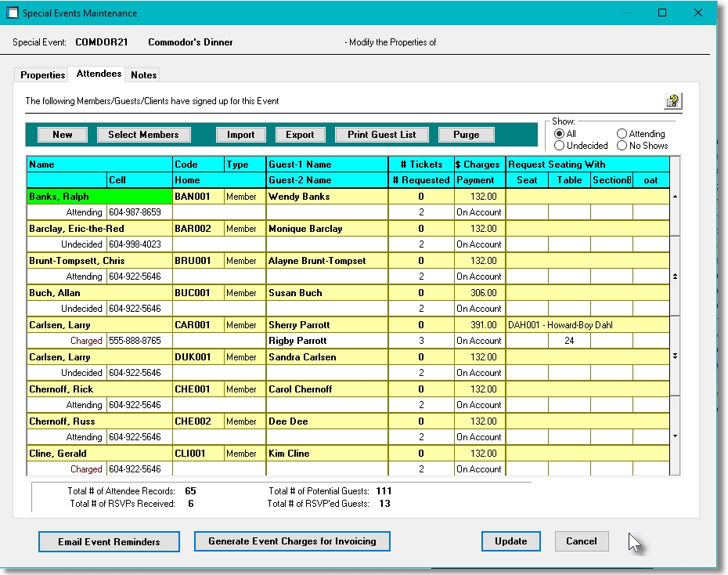Open Select Members
Screen dimensions: 728x575
[143, 134]
